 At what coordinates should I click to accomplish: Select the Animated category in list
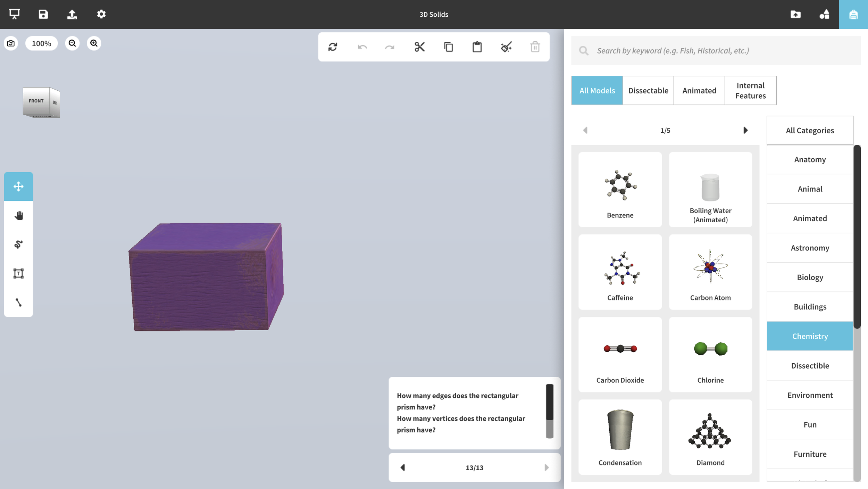click(810, 218)
